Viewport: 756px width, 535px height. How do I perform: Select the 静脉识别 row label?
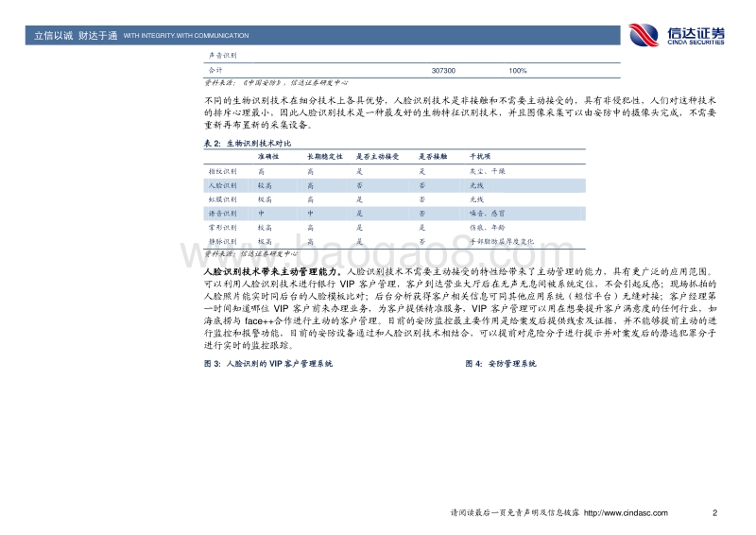coord(222,241)
